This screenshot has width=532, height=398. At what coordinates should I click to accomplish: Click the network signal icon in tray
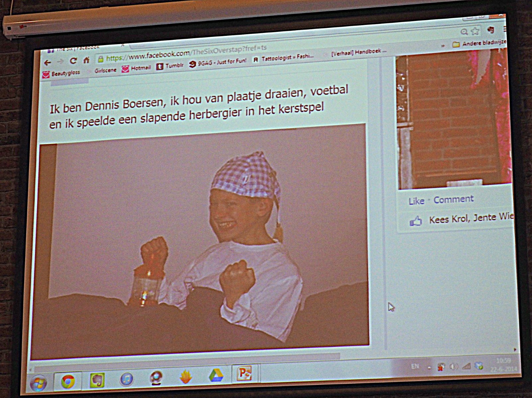point(466,366)
